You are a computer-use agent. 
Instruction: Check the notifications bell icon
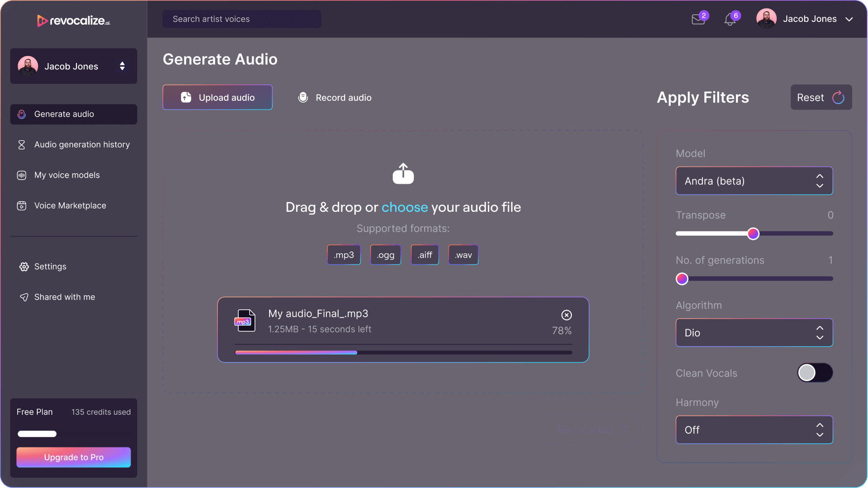tap(730, 19)
